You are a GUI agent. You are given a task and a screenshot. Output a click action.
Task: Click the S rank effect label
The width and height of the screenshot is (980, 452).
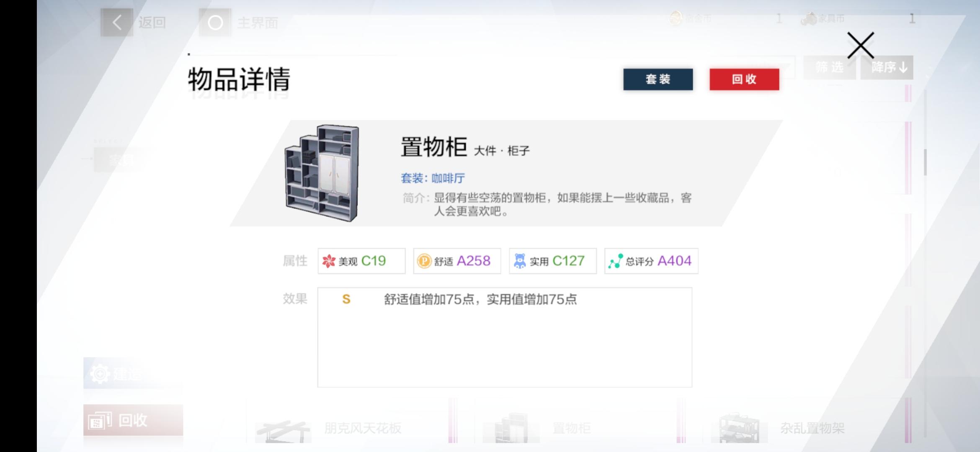(346, 299)
